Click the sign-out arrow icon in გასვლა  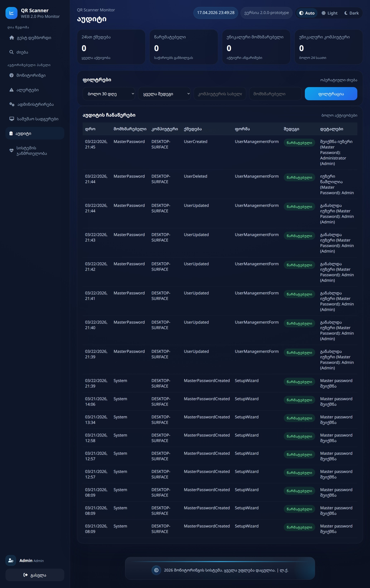pyautogui.click(x=26, y=575)
